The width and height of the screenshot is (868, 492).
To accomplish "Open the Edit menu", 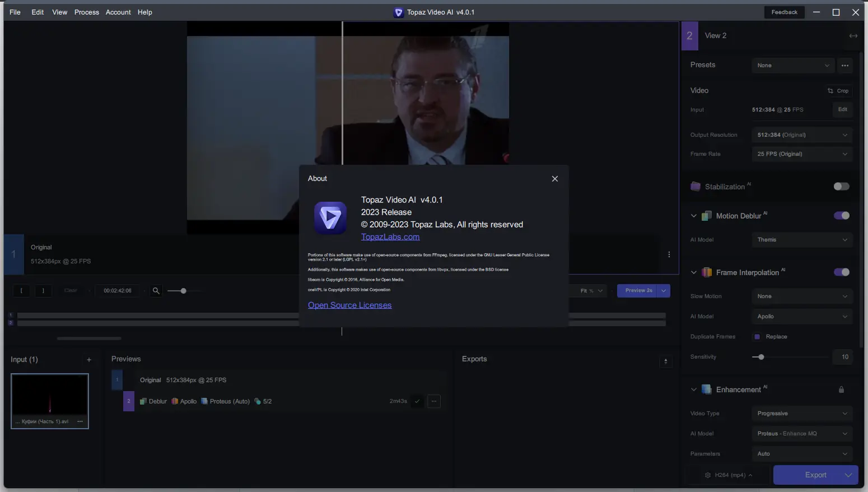I will pyautogui.click(x=38, y=12).
